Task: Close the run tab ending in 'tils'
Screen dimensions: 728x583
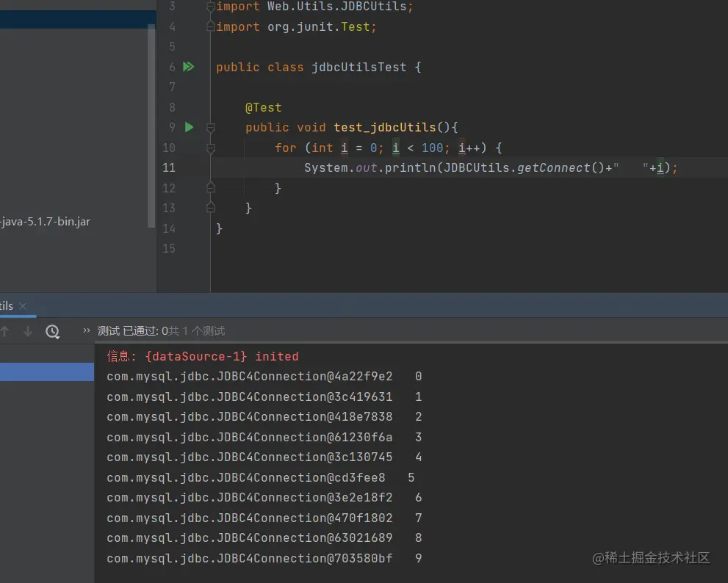Action: [x=23, y=306]
